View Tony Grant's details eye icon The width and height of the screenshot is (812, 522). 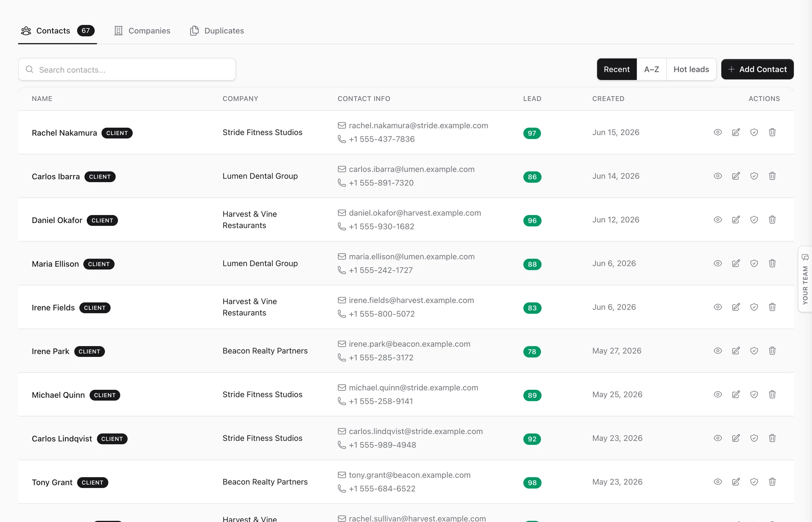tap(718, 482)
